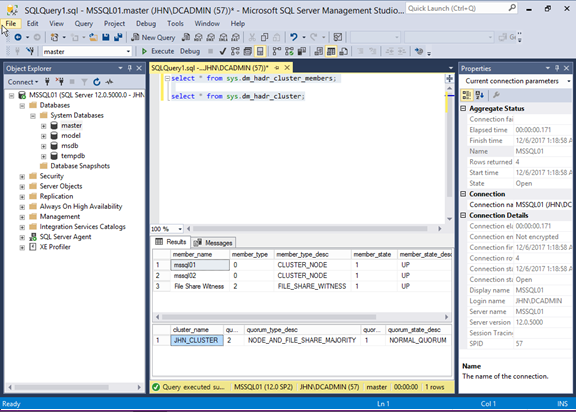Display Estimated Execution Plan icon
Screen dimensions: 576x412
pyautogui.click(x=235, y=51)
